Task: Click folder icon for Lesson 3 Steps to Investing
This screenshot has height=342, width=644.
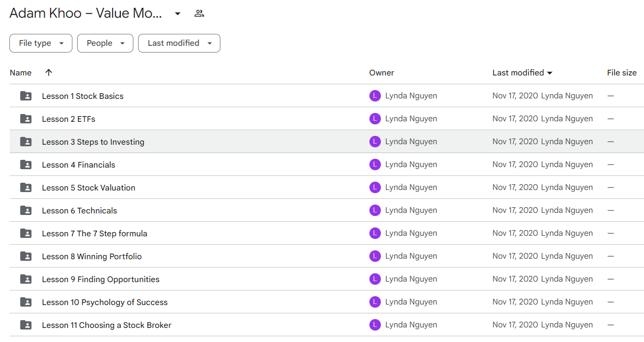Action: [x=26, y=142]
